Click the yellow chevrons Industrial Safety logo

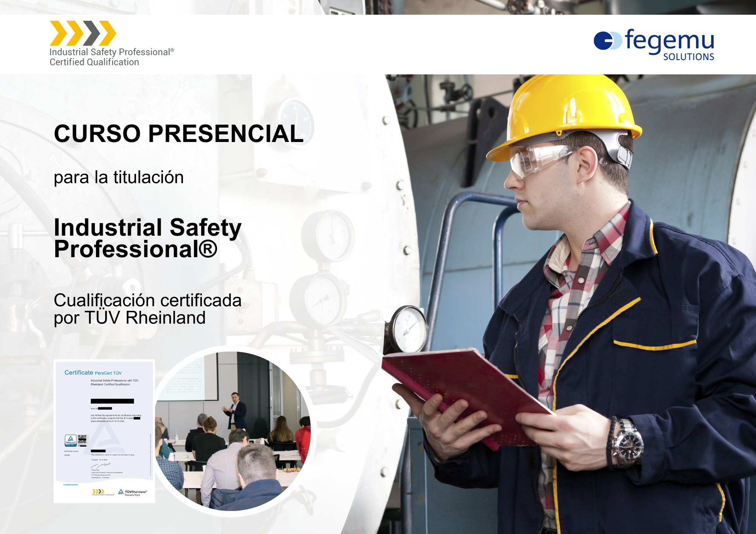[83, 33]
